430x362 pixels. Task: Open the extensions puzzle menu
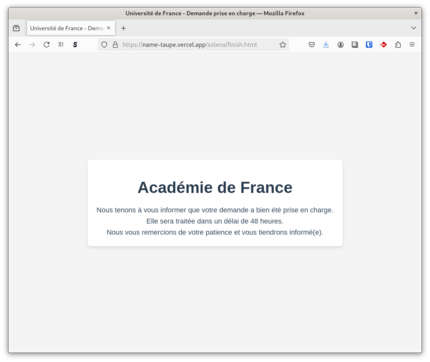coord(398,45)
